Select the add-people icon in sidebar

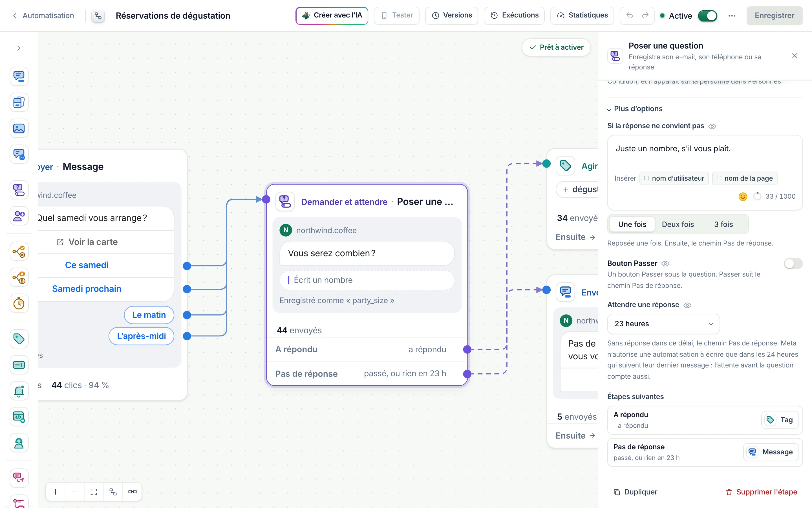19,216
